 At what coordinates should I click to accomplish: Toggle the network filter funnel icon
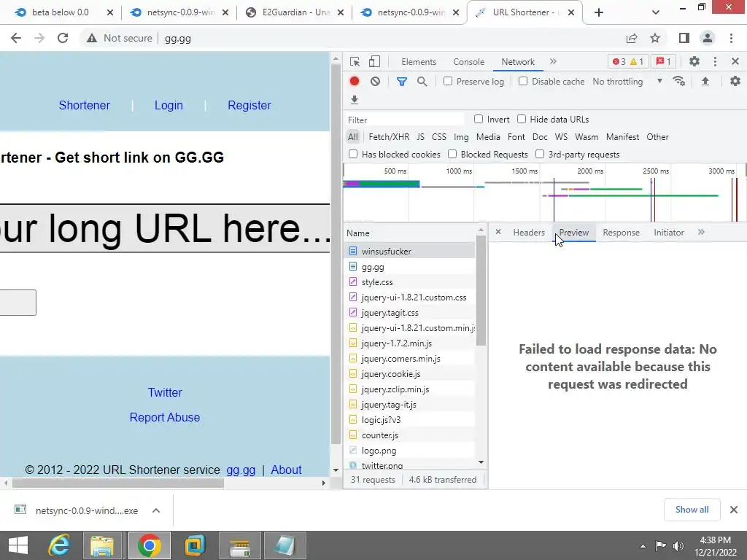click(402, 82)
